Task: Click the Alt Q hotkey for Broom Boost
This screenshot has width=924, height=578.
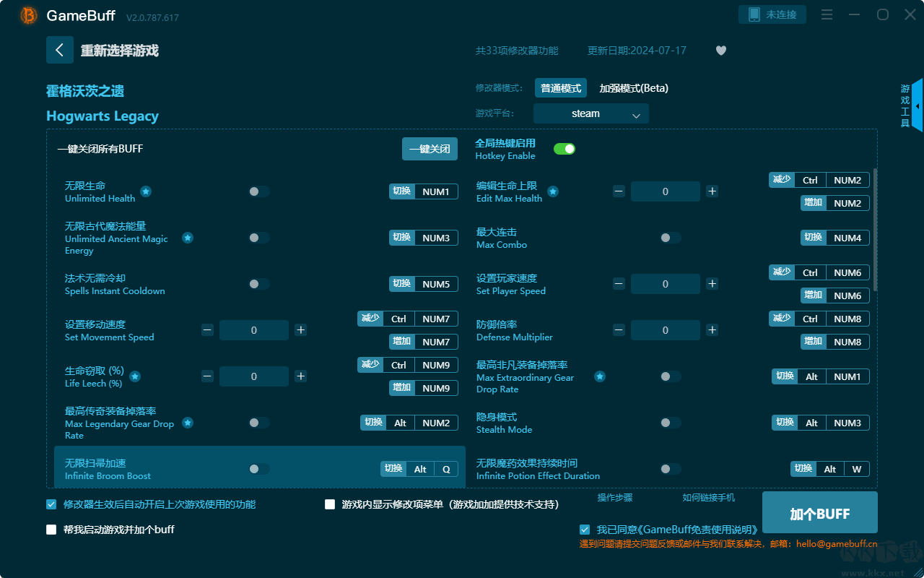Action: click(x=419, y=469)
